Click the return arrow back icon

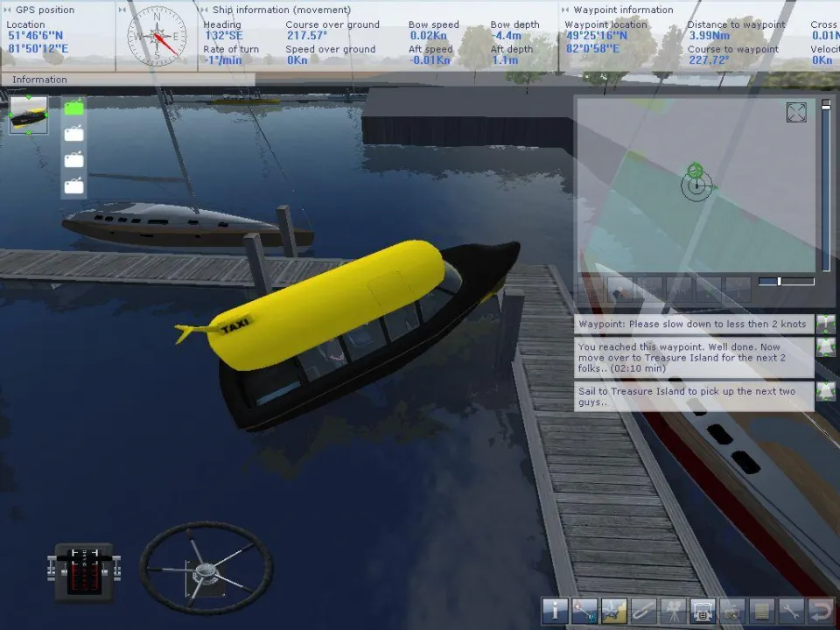820,610
